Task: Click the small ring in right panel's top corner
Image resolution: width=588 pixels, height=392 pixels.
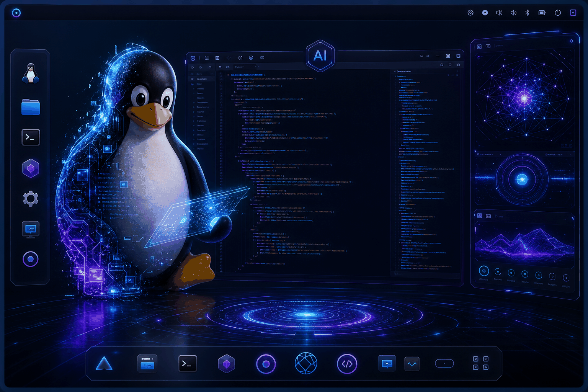Action: [572, 41]
